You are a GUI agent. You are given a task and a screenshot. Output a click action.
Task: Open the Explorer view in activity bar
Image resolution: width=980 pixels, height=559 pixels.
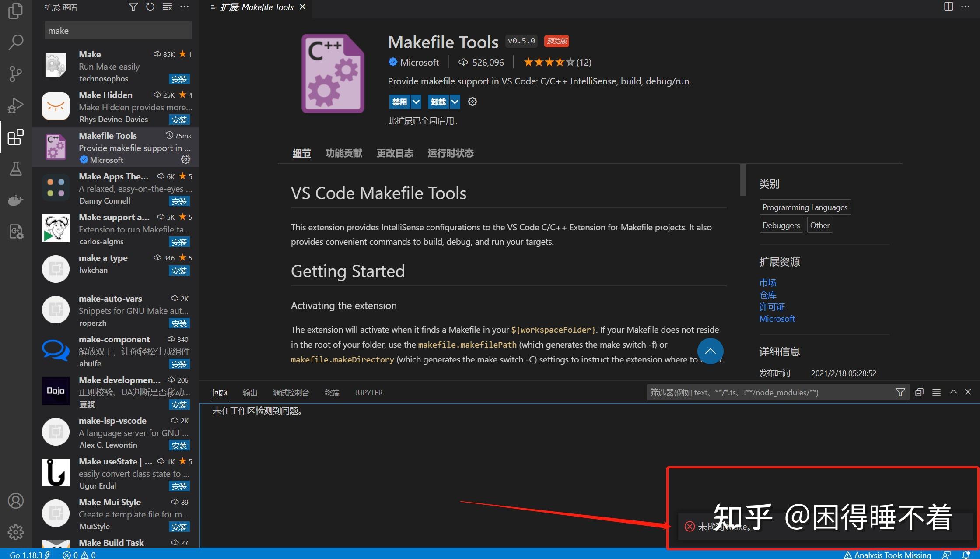pos(16,11)
